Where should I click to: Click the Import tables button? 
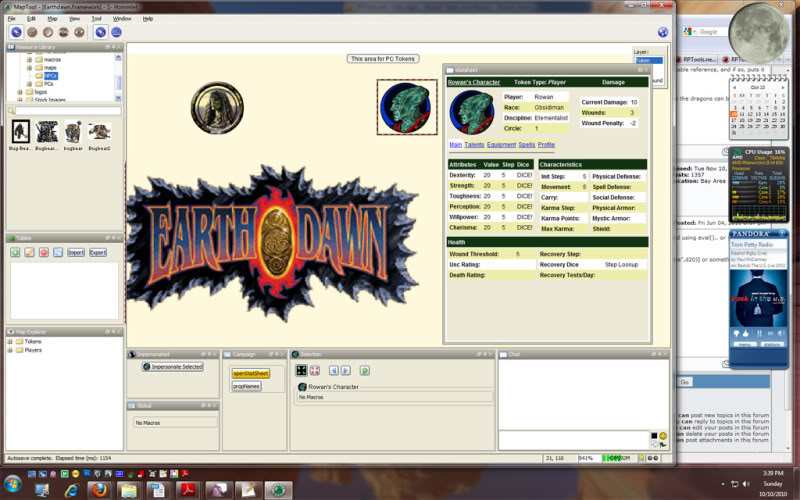click(76, 252)
